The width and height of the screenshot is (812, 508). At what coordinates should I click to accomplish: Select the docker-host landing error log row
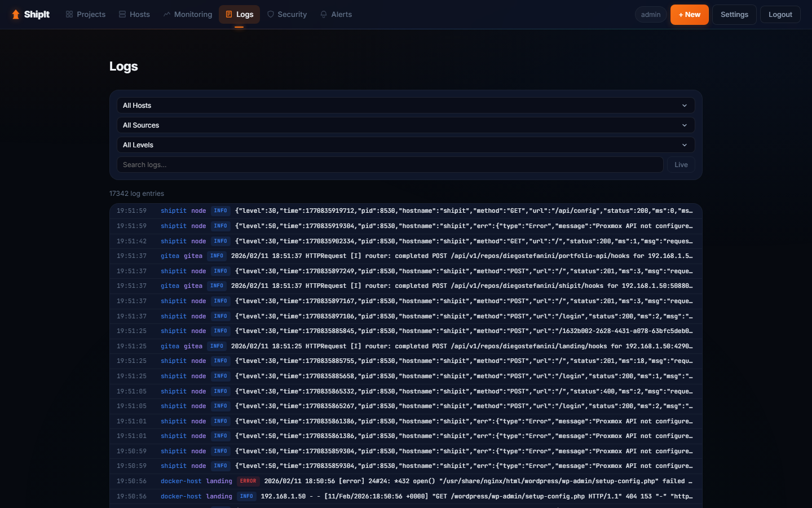point(451,481)
